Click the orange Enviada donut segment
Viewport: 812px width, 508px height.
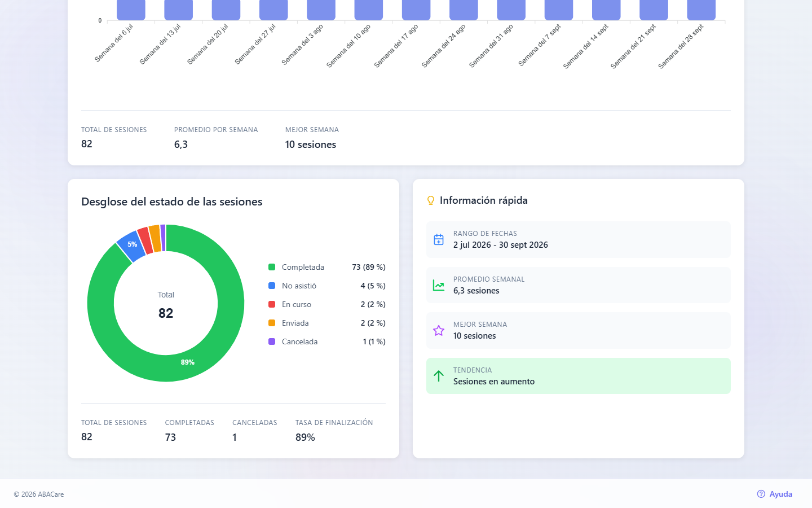tap(155, 238)
